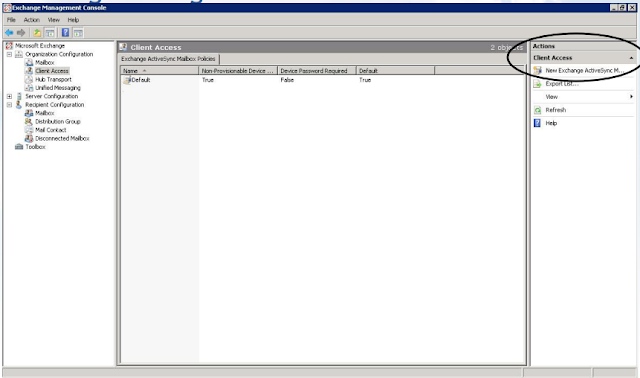Click the Exchange Management Console title bar icon
This screenshot has height=378, width=640.
coord(7,8)
